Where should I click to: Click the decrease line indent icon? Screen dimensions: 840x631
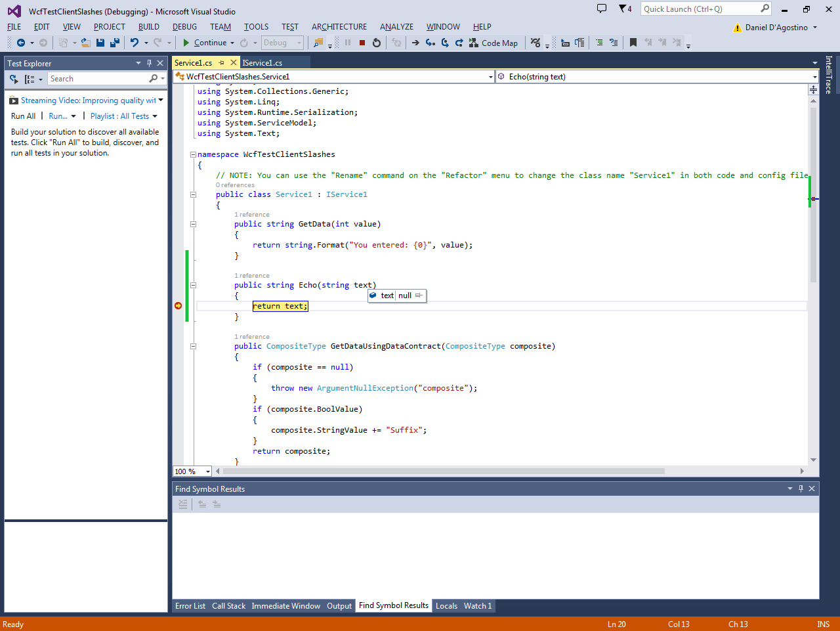(x=599, y=43)
